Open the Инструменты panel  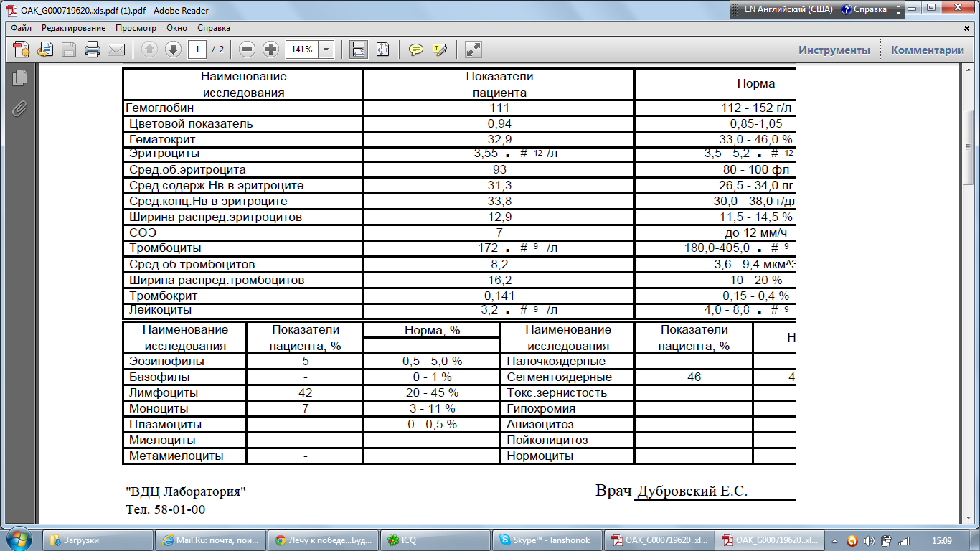[x=834, y=50]
